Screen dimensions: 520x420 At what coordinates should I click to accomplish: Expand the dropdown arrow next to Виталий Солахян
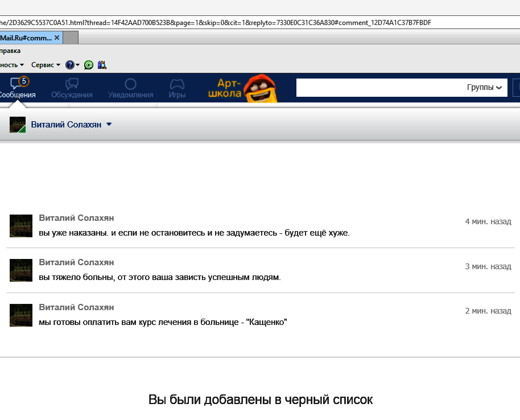pyautogui.click(x=109, y=125)
